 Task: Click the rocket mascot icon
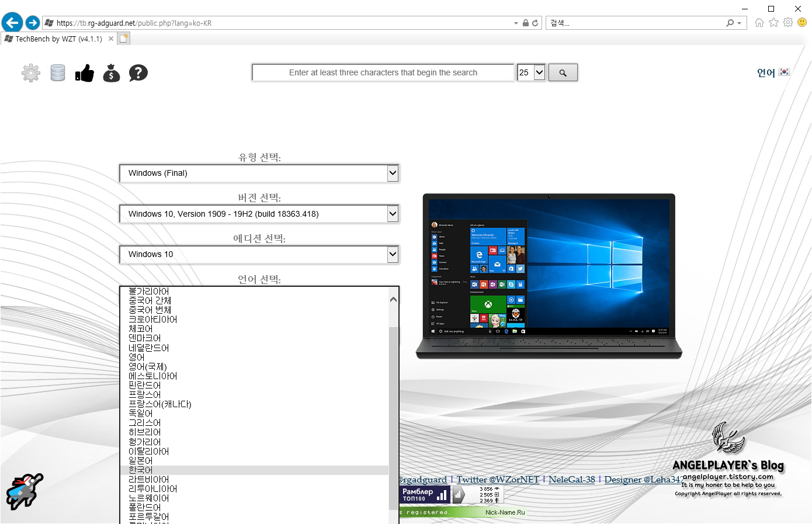tap(25, 491)
